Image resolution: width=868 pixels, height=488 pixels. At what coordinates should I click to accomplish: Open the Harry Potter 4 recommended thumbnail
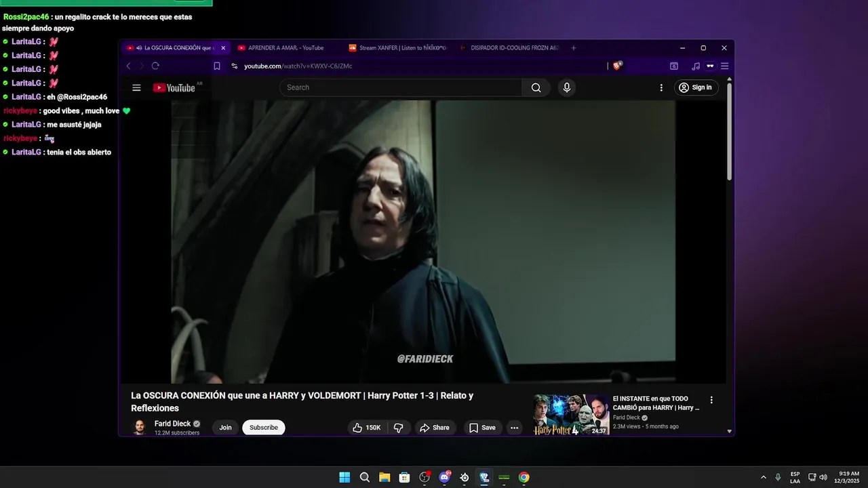[x=571, y=415]
